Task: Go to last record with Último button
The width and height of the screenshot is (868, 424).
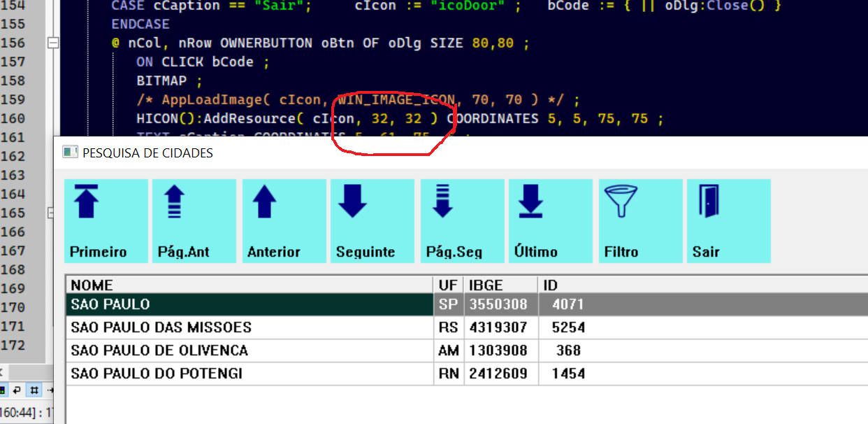Action: 551,221
